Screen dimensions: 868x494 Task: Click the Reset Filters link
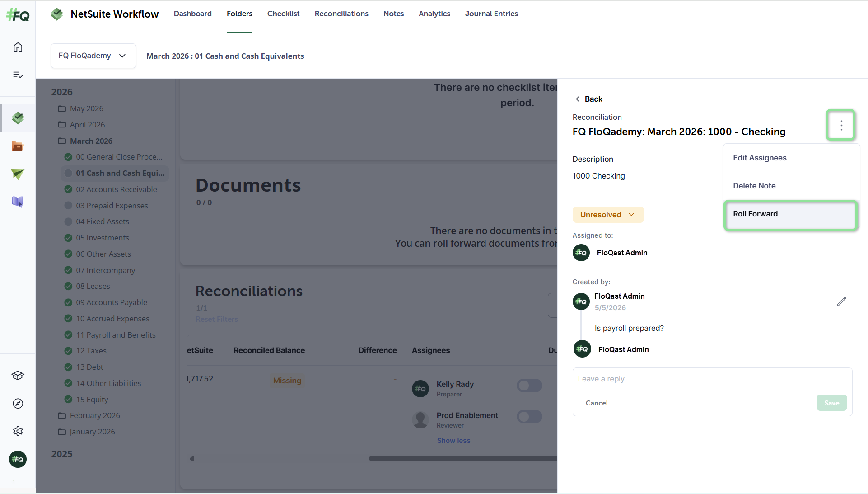pos(217,319)
